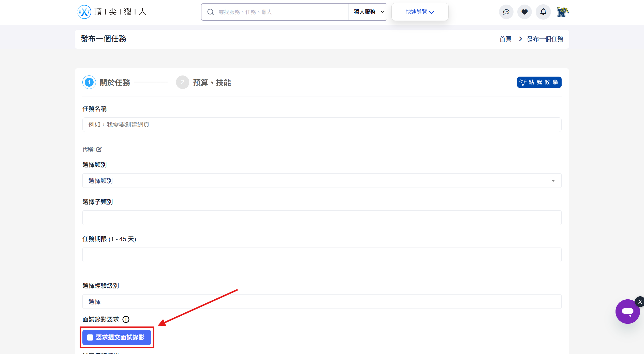The width and height of the screenshot is (644, 354).
Task: Click the 點我教學 tutorial button
Action: 539,82
